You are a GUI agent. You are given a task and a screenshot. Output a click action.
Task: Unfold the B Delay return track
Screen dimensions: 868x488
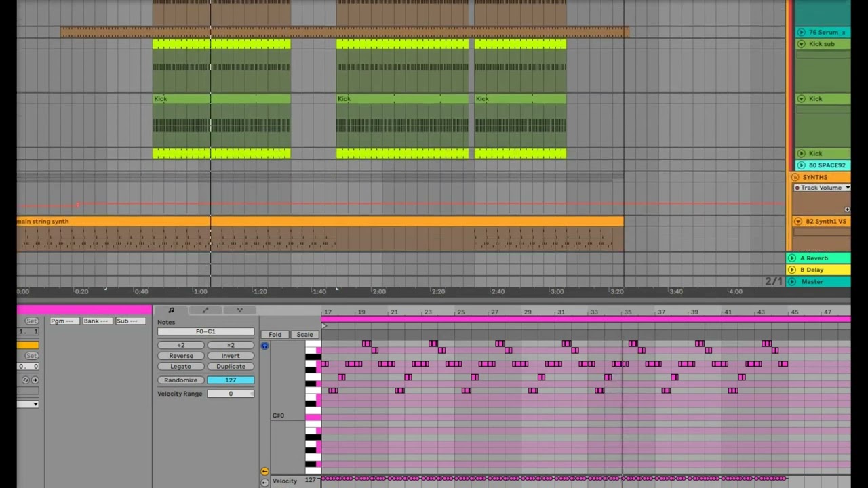[791, 270]
